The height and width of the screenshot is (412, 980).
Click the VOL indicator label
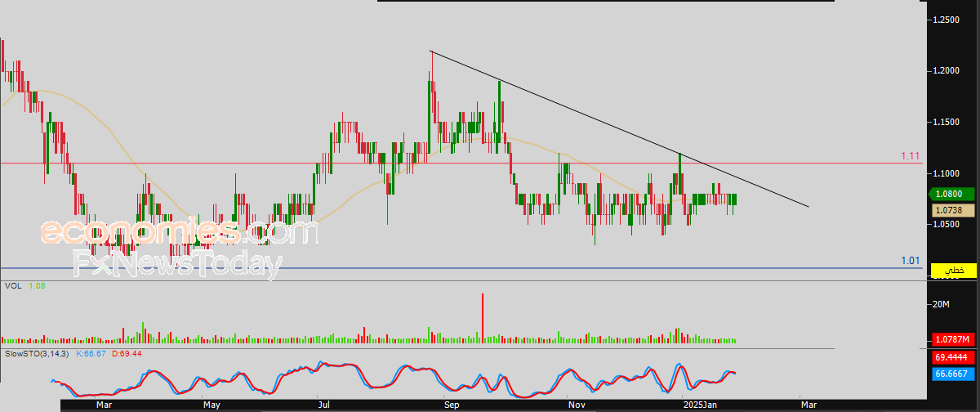pyautogui.click(x=13, y=286)
